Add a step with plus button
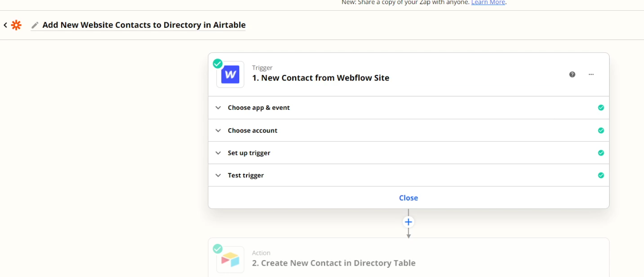This screenshot has height=277, width=644. (408, 222)
